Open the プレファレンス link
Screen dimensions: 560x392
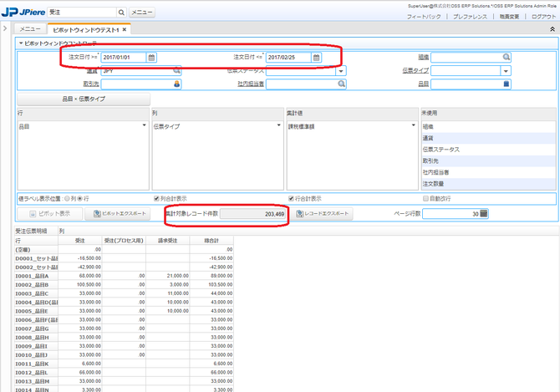(x=470, y=17)
